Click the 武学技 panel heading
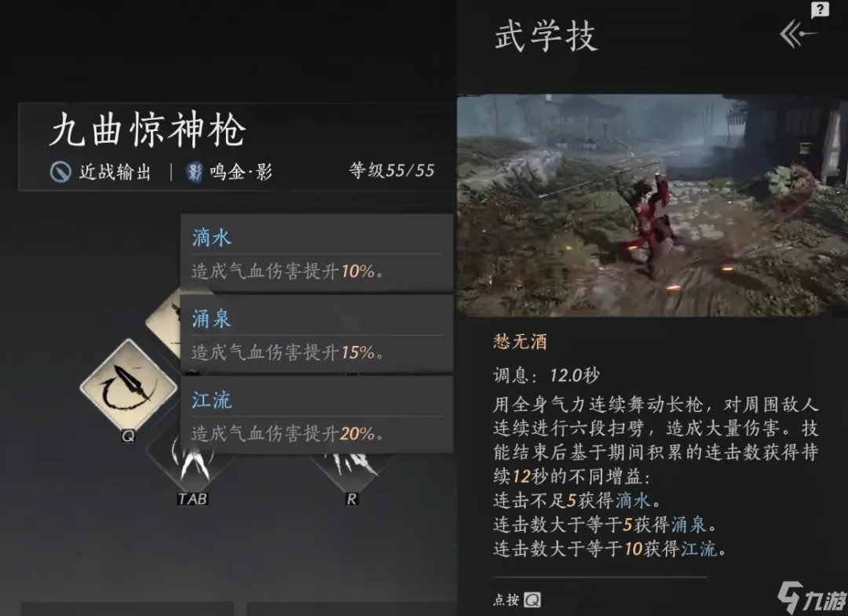 546,36
